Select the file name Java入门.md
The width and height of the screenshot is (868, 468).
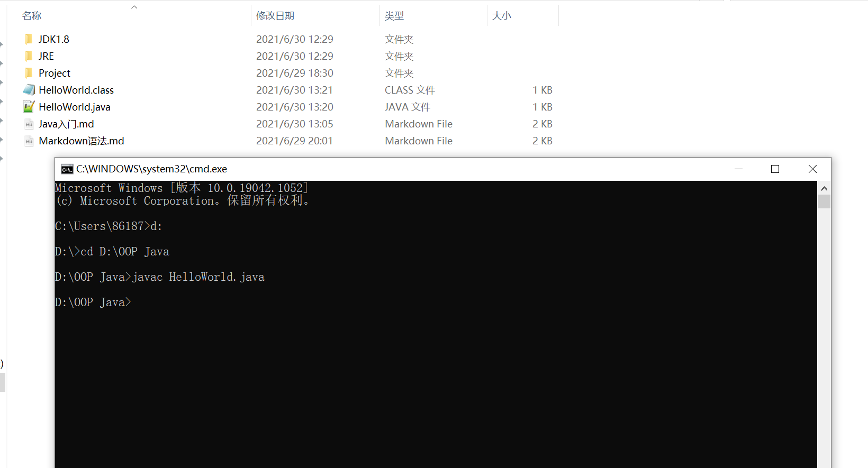[66, 124]
